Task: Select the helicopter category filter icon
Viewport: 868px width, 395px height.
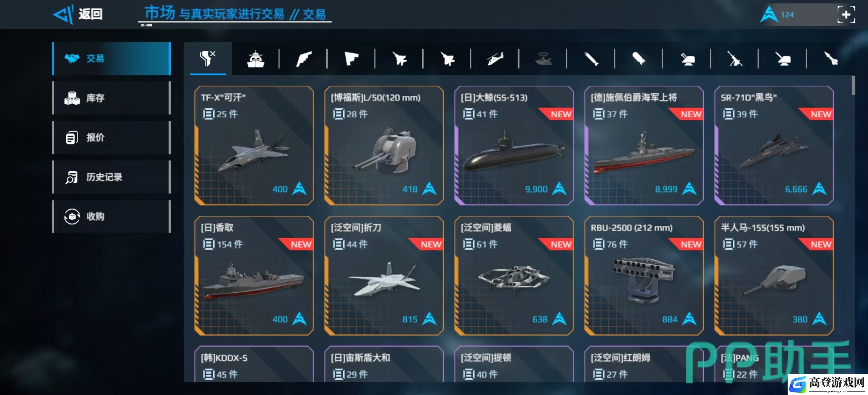Action: point(495,59)
